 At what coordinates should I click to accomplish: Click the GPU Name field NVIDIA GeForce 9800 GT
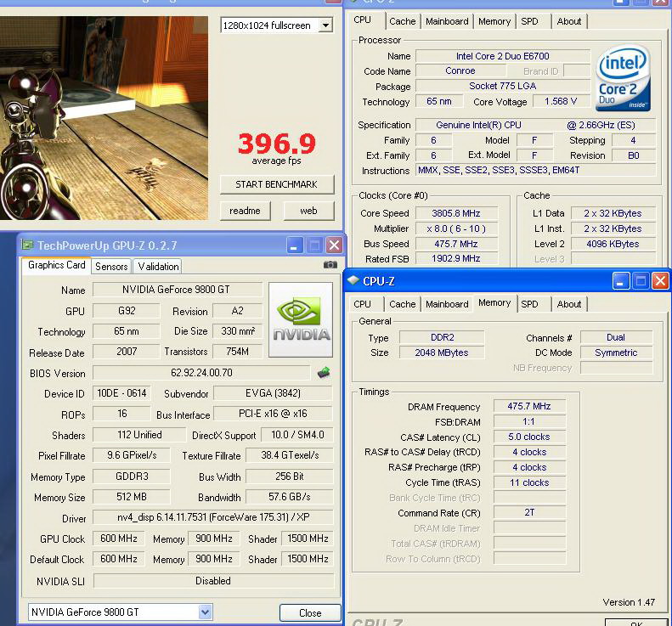click(x=176, y=290)
